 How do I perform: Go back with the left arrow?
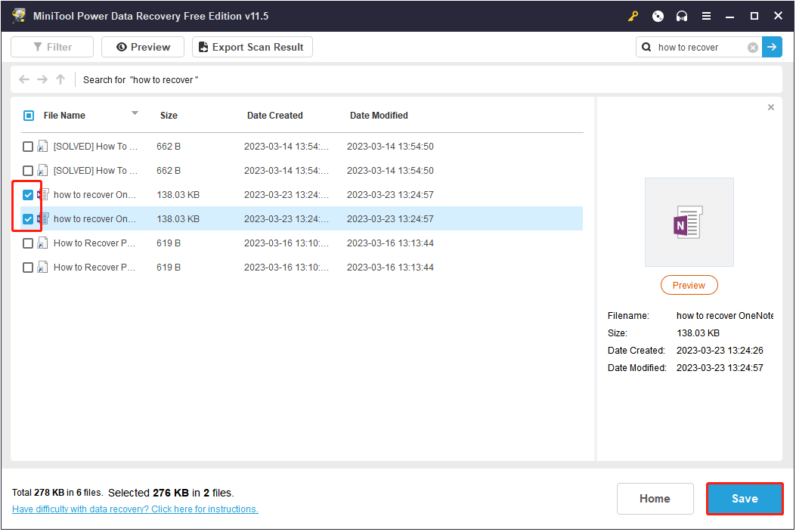click(24, 79)
